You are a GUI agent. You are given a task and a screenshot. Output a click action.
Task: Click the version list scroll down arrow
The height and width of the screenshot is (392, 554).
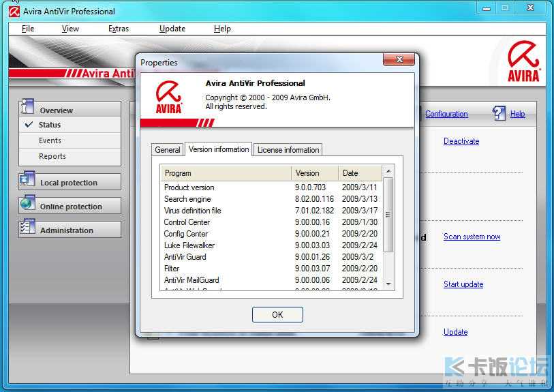click(388, 284)
